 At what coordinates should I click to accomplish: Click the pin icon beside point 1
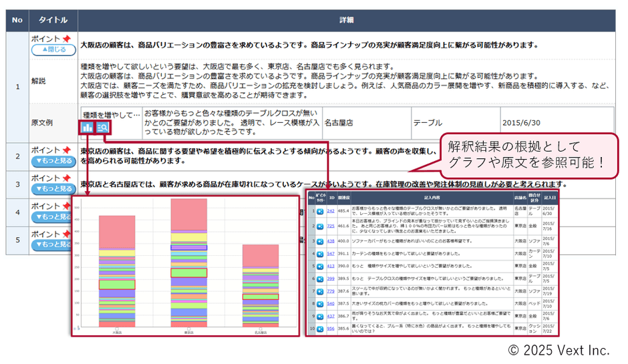click(66, 39)
